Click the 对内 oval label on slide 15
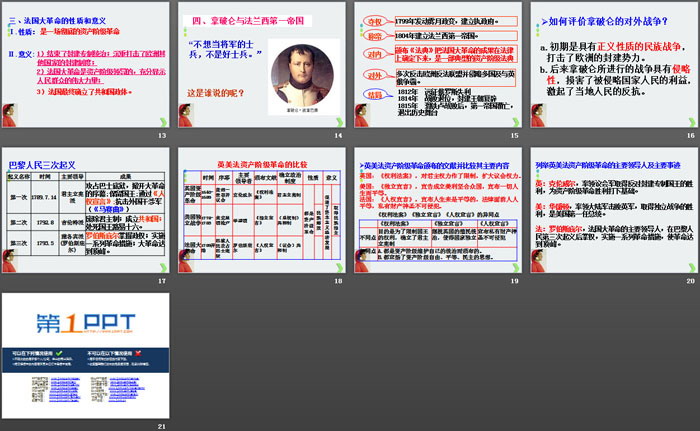 [x=375, y=54]
